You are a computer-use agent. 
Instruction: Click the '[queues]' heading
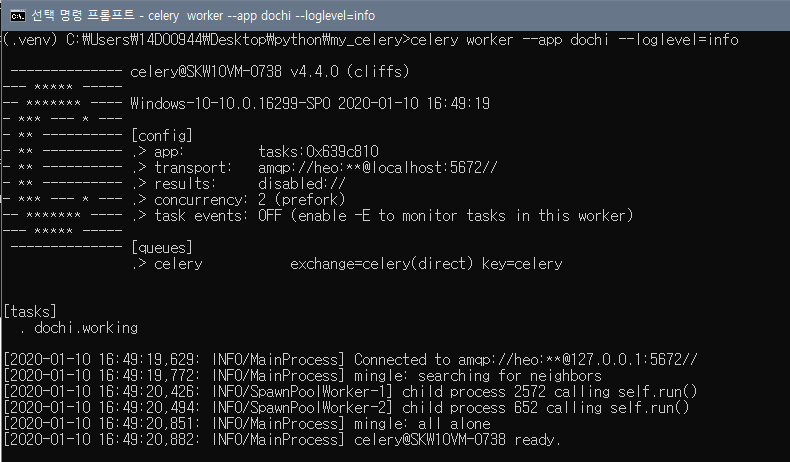(161, 247)
